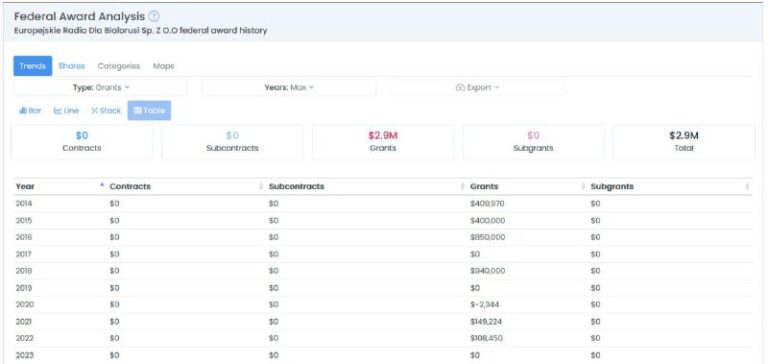This screenshot has height=364, width=768.
Task: Switch to Stack chart view
Action: coord(106,111)
